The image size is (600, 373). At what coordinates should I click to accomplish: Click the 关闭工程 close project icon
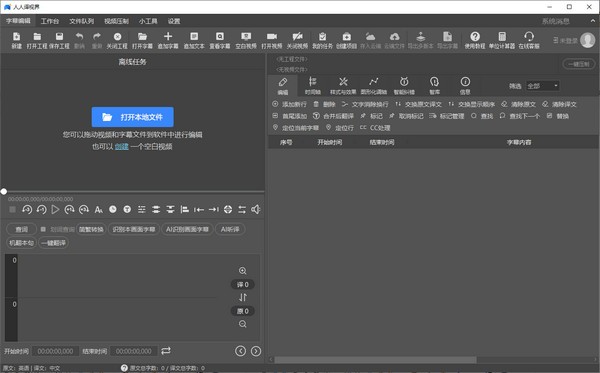[117, 40]
